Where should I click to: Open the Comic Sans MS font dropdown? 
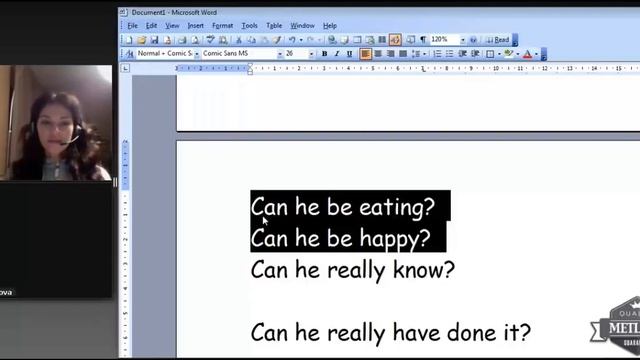pyautogui.click(x=280, y=54)
